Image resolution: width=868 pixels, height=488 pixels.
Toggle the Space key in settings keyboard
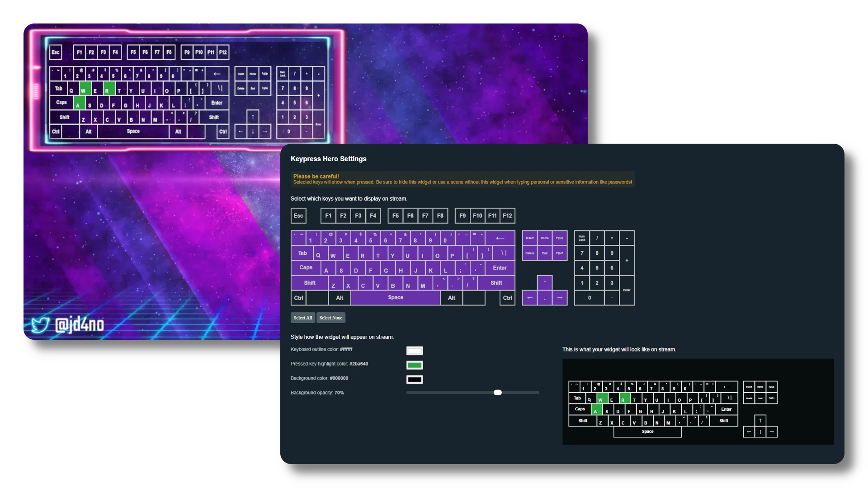[396, 298]
